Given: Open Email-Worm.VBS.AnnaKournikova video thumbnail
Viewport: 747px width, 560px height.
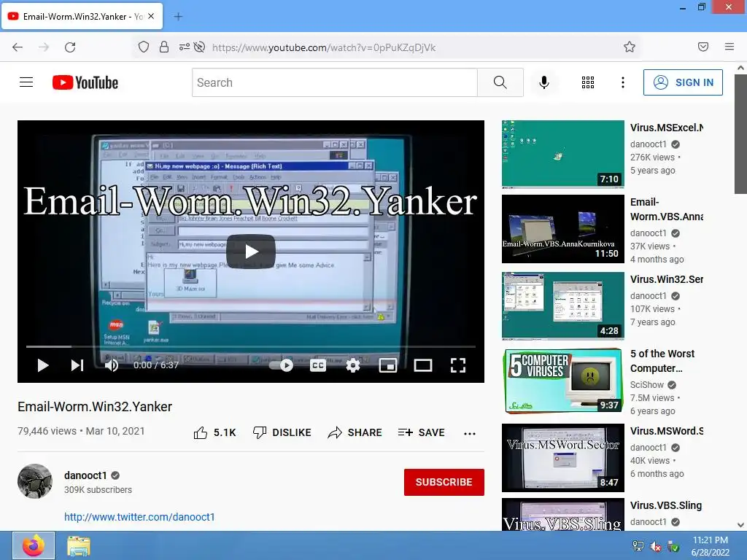Looking at the screenshot, I should 562,228.
